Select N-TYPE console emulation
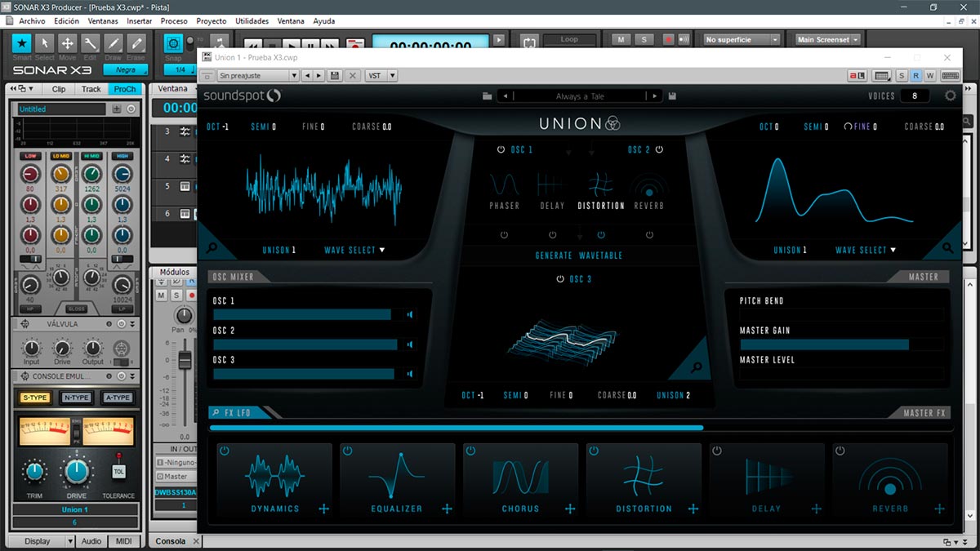The image size is (980, 551). 76,398
